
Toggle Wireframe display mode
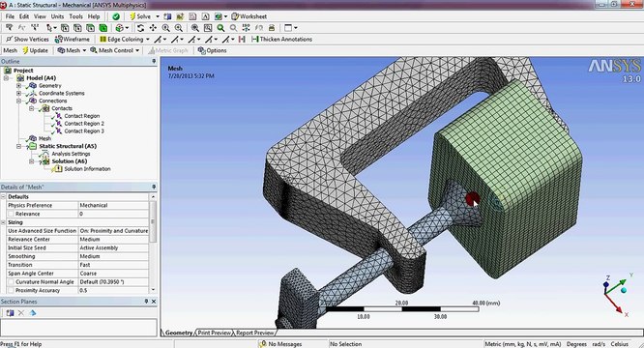[x=72, y=40]
